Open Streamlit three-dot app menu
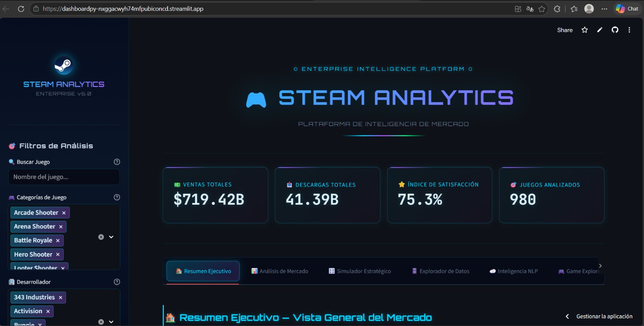Viewport: 644px width, 326px height. click(629, 30)
